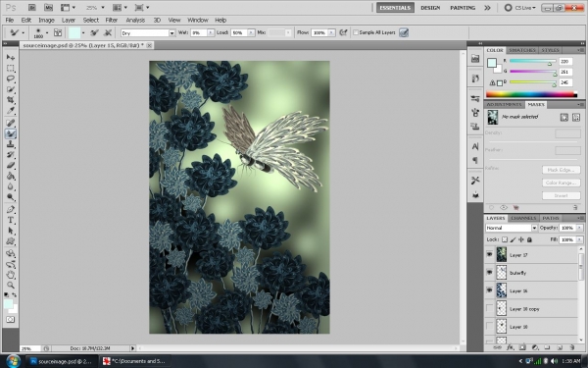The image size is (588, 368).
Task: Open Mini Bridge from application bar
Action: click(x=48, y=8)
